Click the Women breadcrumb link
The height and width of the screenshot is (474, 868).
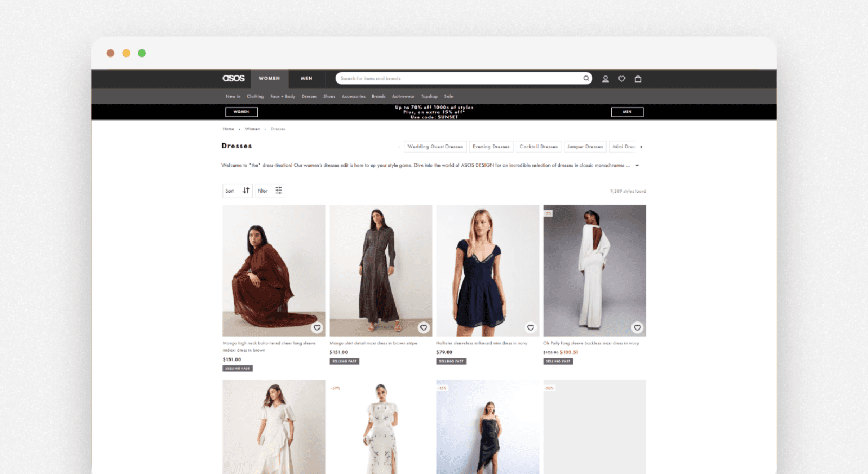coord(252,129)
